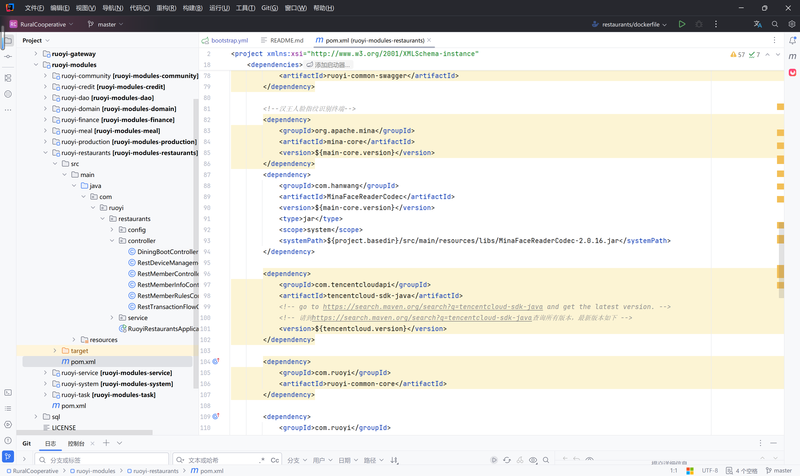The width and height of the screenshot is (800, 476).
Task: Click the gutter marker at line 104
Action: 216,361
